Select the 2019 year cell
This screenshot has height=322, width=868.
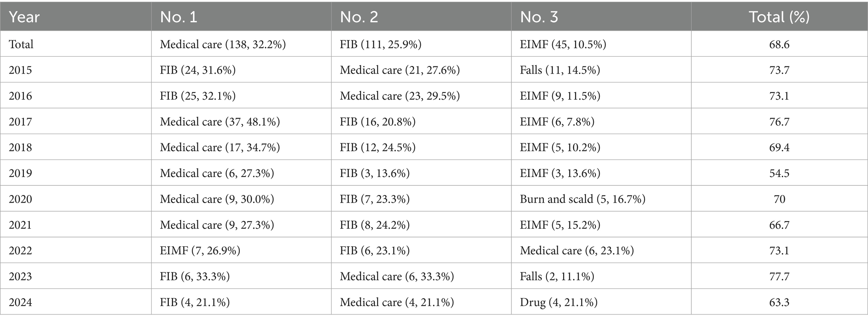tap(20, 173)
